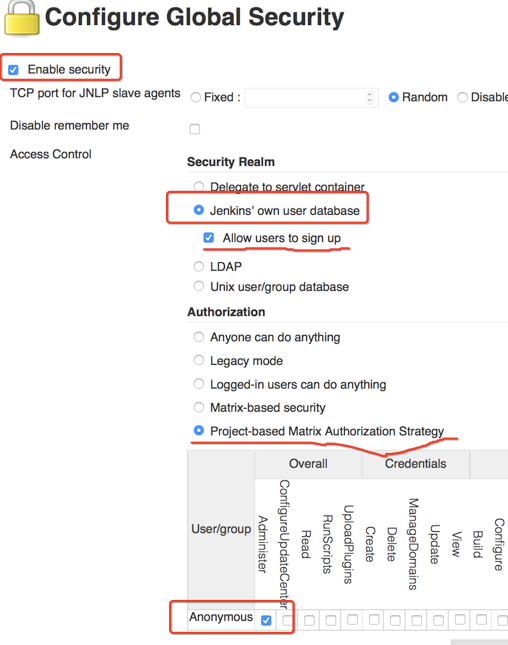Toggle Allow users to sign up
Screen dimensions: 508x645
click(x=209, y=237)
